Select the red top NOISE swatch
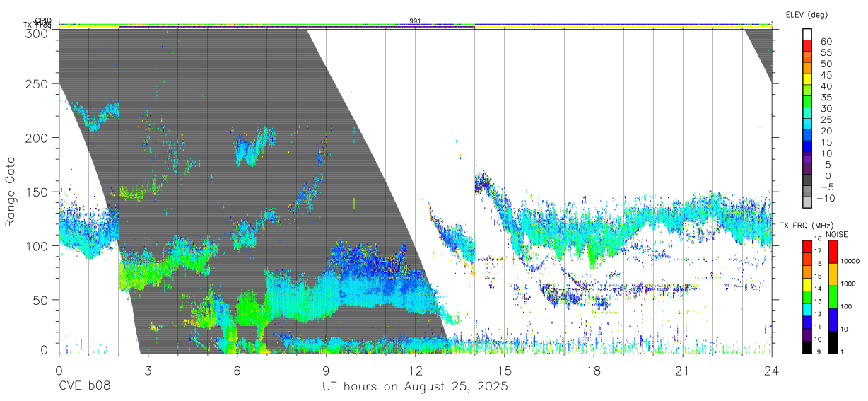This screenshot has width=868, height=401. click(833, 252)
